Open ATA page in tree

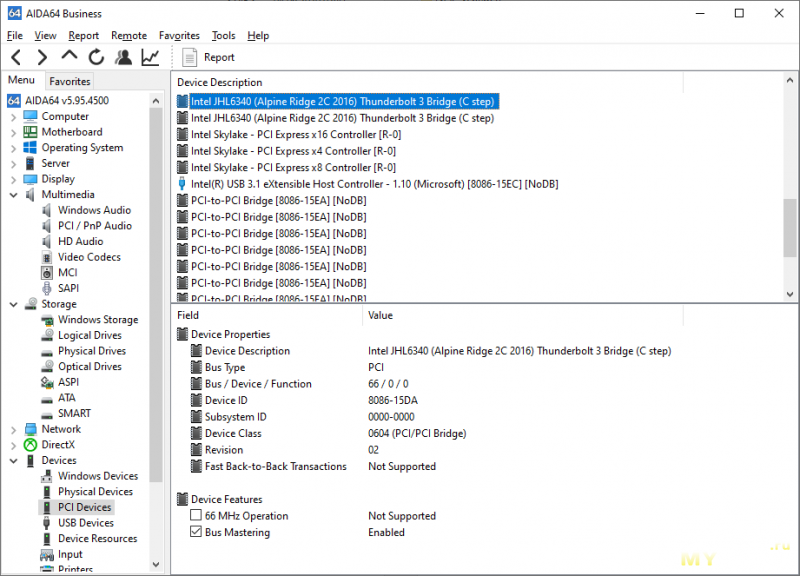pyautogui.click(x=67, y=398)
